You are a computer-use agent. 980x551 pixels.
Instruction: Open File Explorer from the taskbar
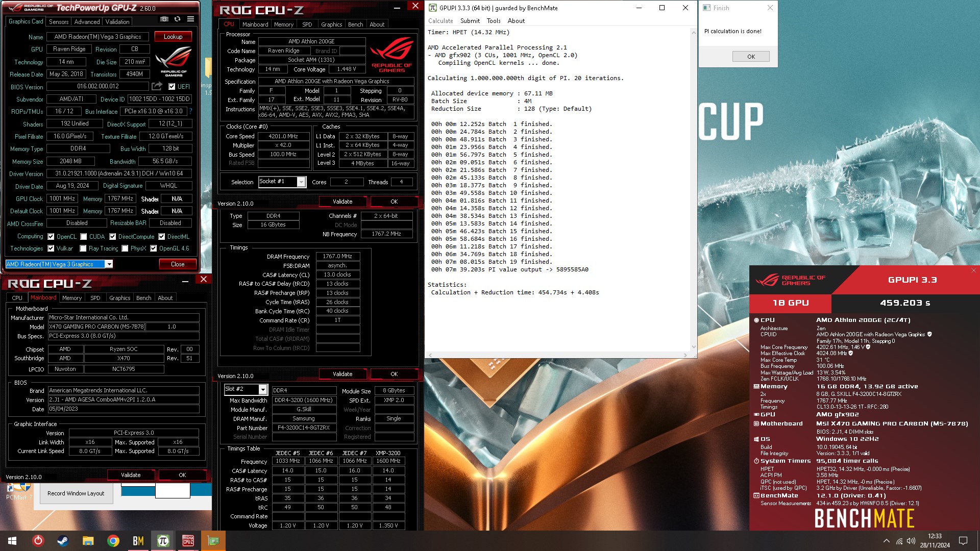point(88,541)
